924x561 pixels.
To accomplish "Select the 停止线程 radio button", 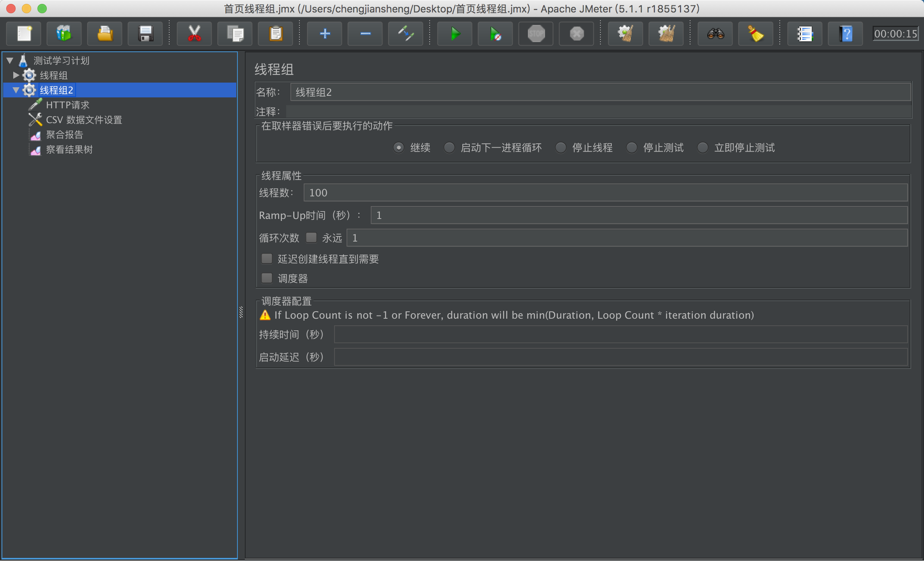I will tap(561, 148).
